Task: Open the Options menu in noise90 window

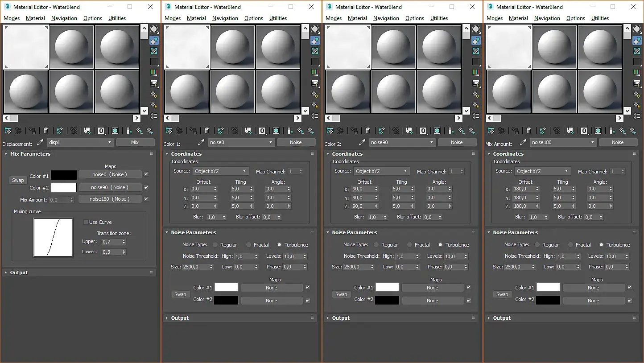Action: click(x=415, y=18)
